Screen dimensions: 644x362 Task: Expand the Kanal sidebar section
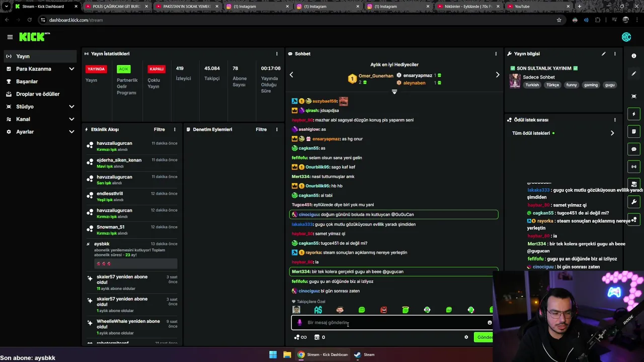(71, 119)
